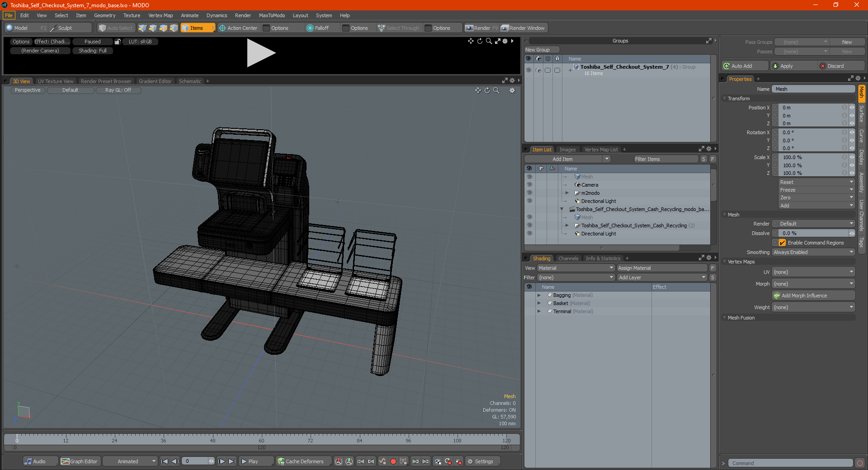Select Materials selection mode icon
Screen dimensions: 868x470
click(174, 28)
